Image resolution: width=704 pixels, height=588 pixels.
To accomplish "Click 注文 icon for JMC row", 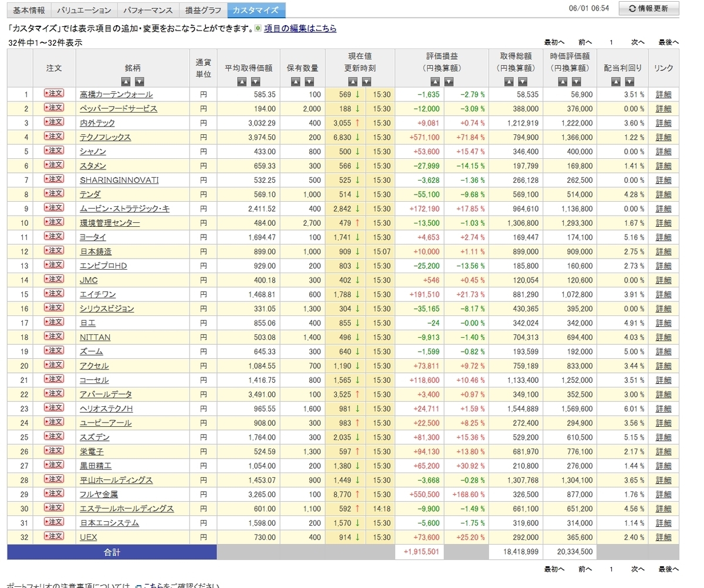I will (x=54, y=279).
